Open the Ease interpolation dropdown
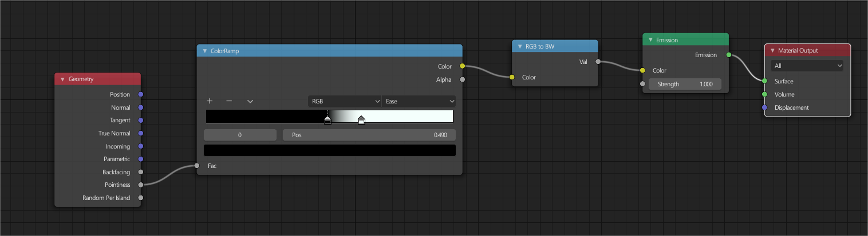Image resolution: width=868 pixels, height=236 pixels. tap(419, 101)
